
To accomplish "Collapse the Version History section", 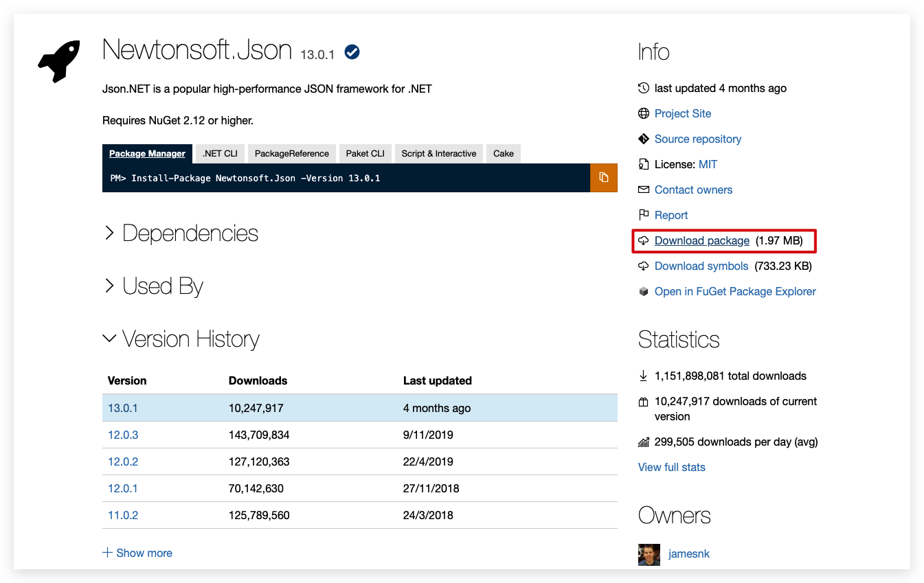I will point(181,339).
